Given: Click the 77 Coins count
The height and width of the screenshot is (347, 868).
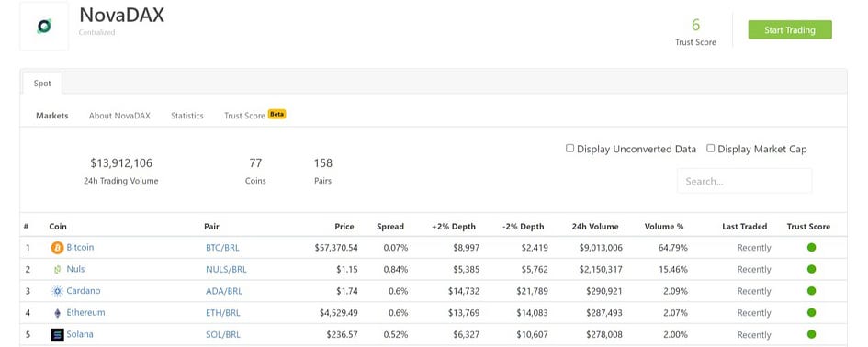Looking at the screenshot, I should [255, 163].
